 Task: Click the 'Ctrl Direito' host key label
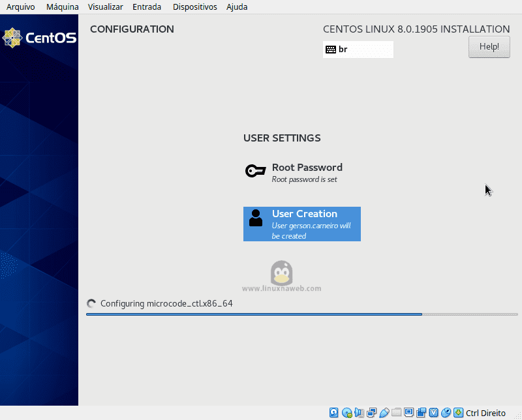click(485, 413)
